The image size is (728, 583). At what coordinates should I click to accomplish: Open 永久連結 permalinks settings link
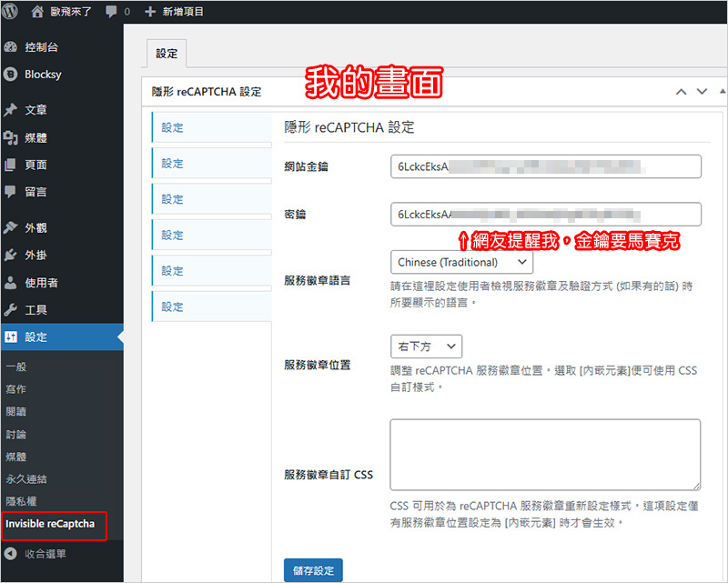point(26,478)
